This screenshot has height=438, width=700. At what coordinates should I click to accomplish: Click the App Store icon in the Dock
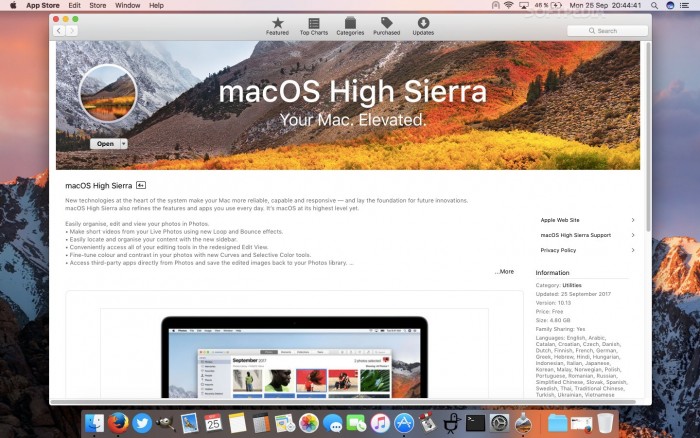click(404, 423)
